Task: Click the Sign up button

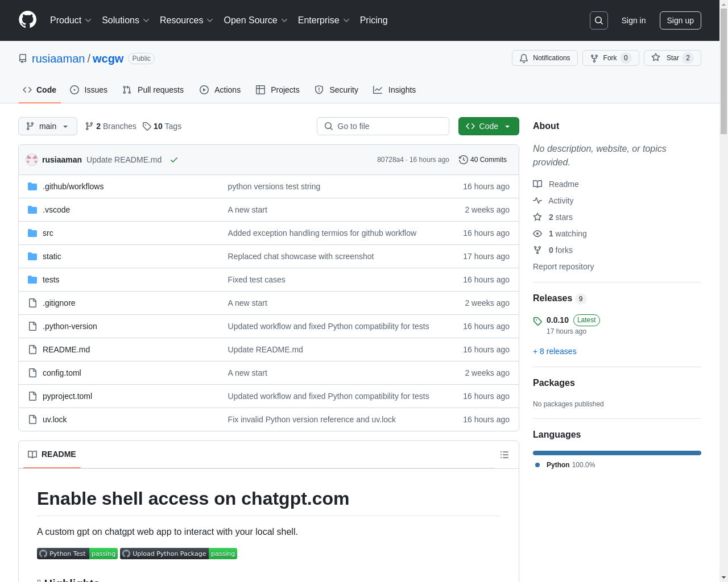Action: pyautogui.click(x=680, y=20)
